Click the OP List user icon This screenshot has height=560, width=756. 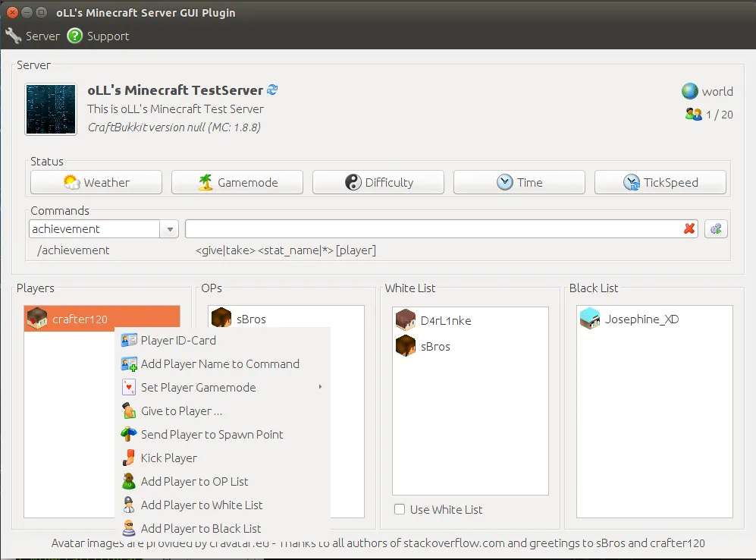click(x=129, y=481)
